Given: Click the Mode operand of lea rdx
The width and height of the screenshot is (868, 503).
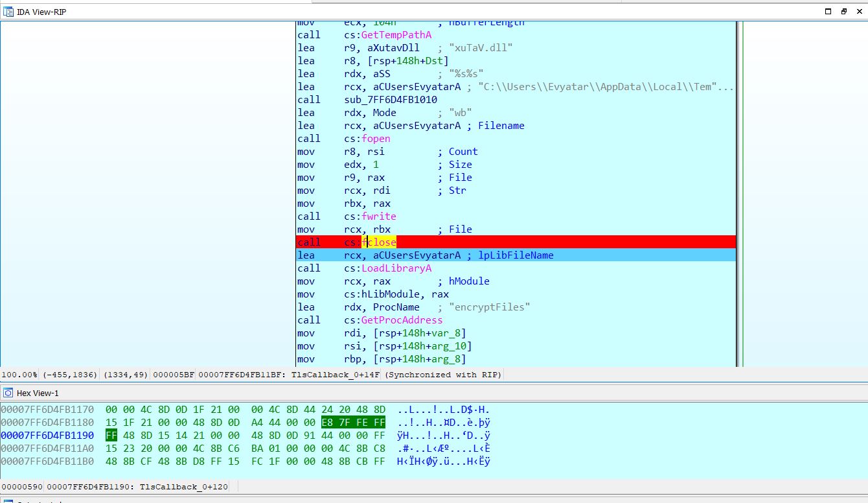Looking at the screenshot, I should 384,113.
